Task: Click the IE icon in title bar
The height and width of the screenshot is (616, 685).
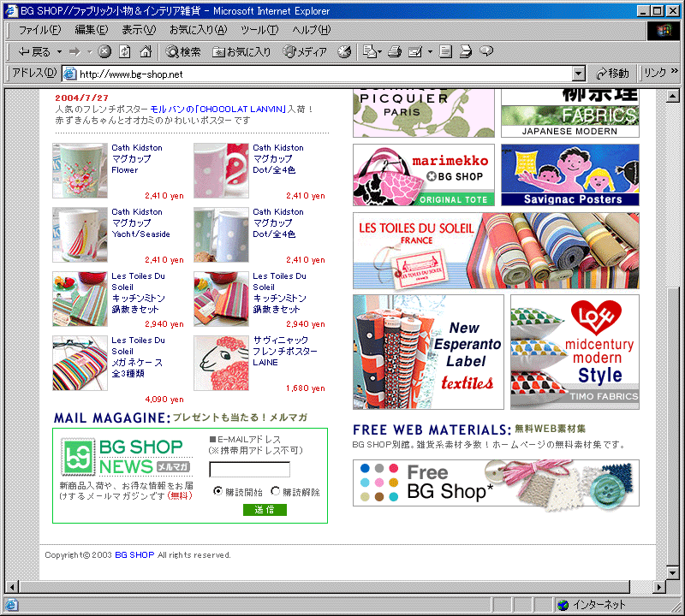Action: [12, 10]
